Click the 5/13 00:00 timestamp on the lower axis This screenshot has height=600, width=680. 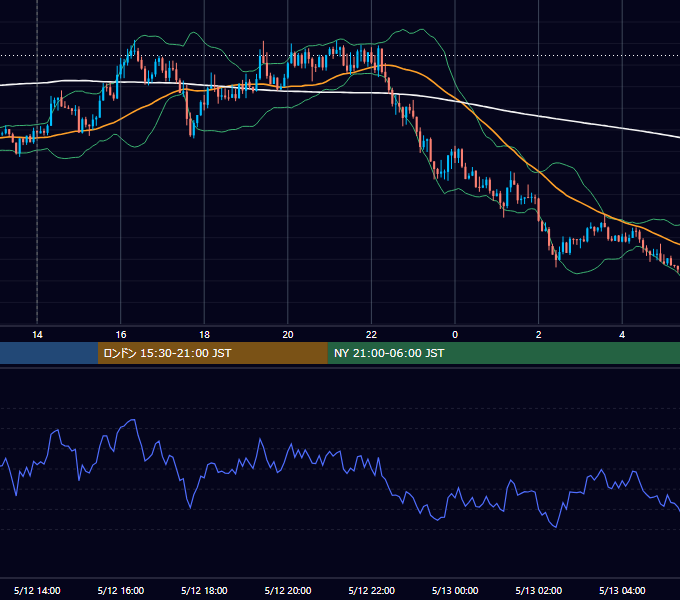click(x=455, y=590)
